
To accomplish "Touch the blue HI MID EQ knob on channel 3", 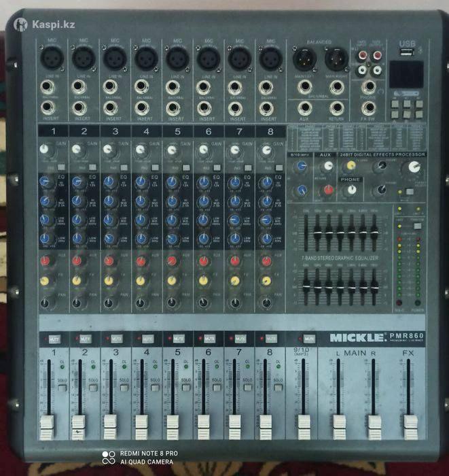I will pos(109,201).
